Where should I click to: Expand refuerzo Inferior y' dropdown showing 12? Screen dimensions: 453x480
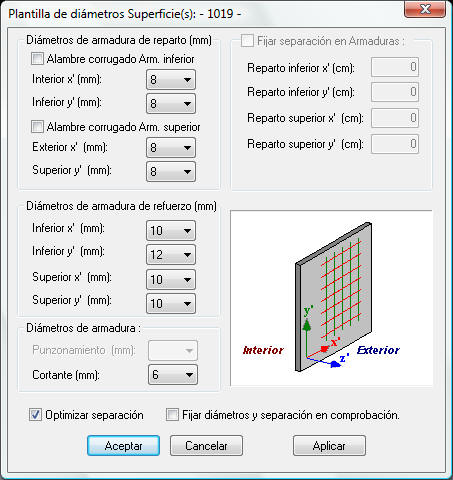pos(171,255)
